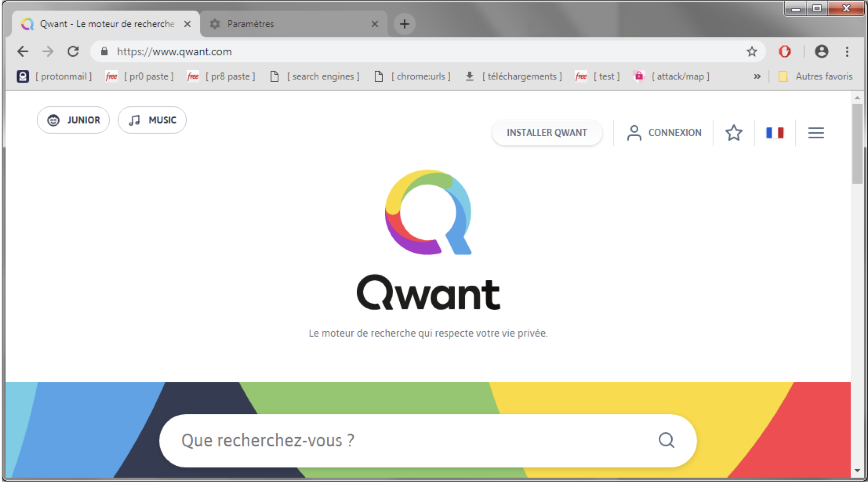Open the Chrome three-dot menu
The image size is (868, 482).
[847, 51]
